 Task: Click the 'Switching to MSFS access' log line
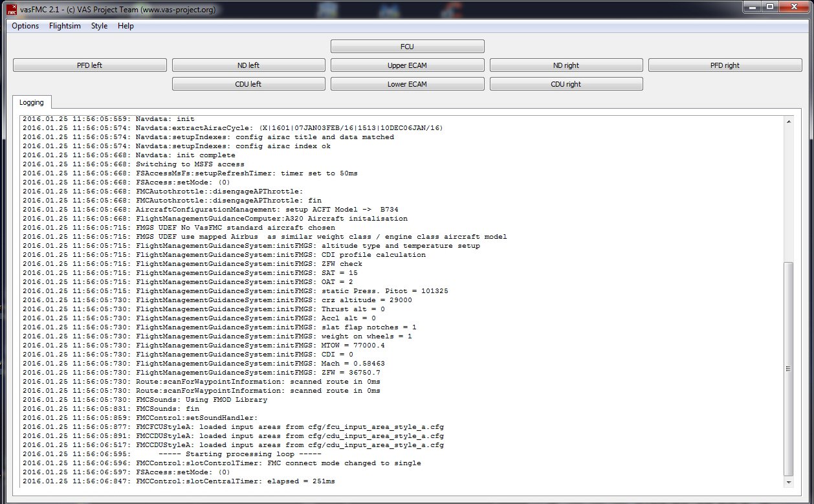[133, 164]
